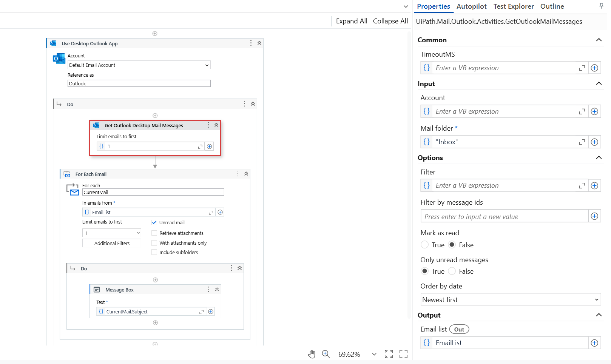Open the Default Email Account dropdown
The width and height of the screenshot is (611, 364).
[139, 65]
